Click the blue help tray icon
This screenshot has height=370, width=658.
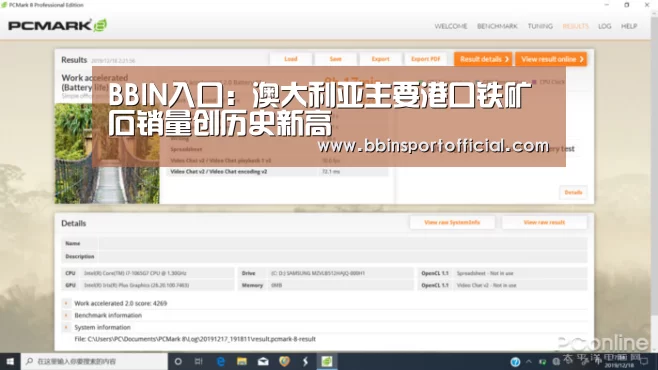515,362
